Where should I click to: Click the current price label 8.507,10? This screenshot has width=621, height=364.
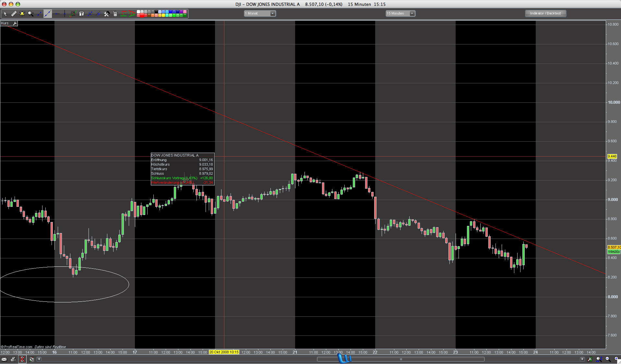pyautogui.click(x=614, y=247)
